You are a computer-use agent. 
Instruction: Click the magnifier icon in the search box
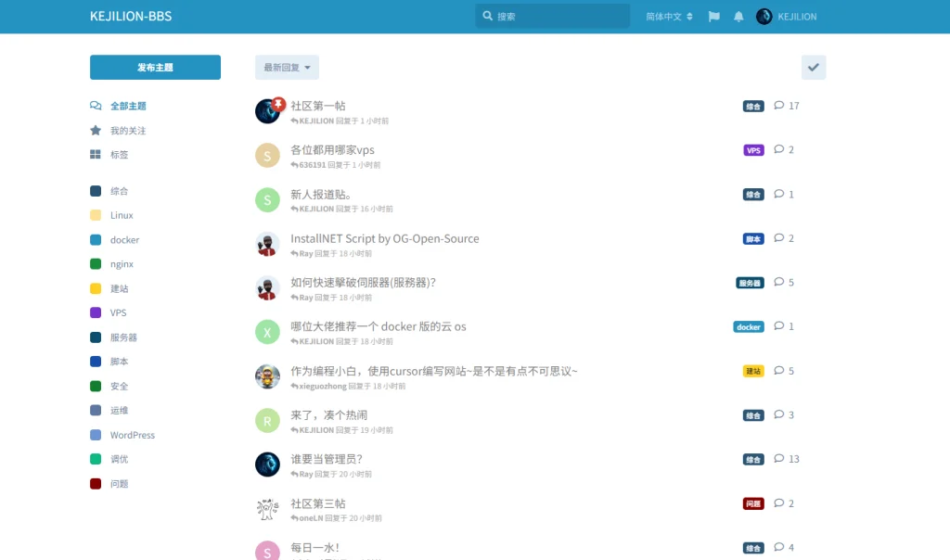click(488, 16)
